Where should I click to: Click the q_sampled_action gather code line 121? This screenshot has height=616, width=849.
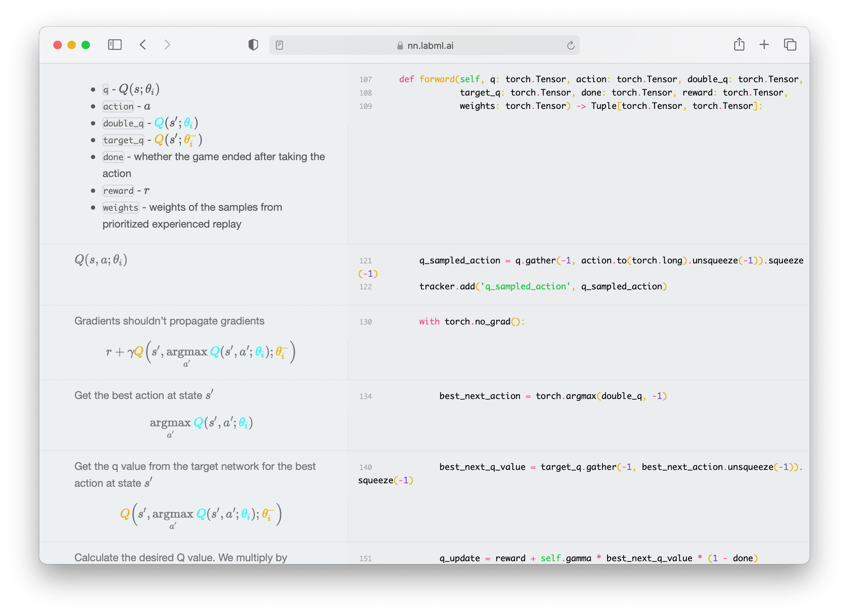610,261
